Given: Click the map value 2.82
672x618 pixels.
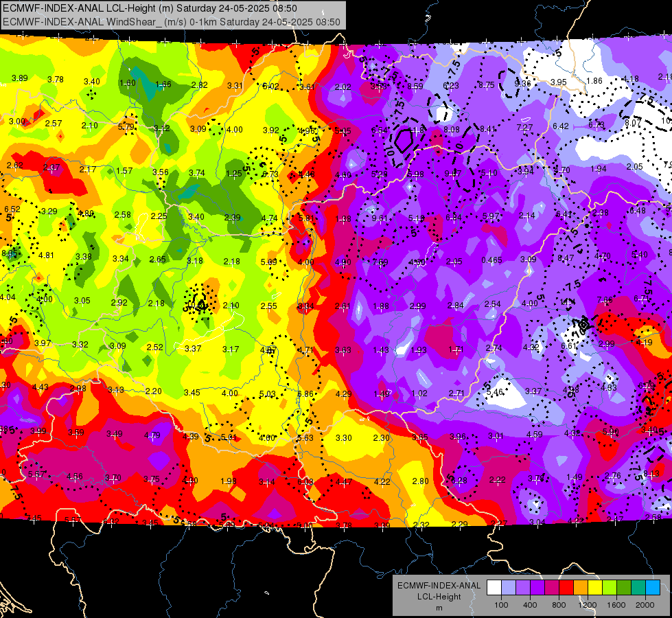Looking at the screenshot, I should [200, 85].
